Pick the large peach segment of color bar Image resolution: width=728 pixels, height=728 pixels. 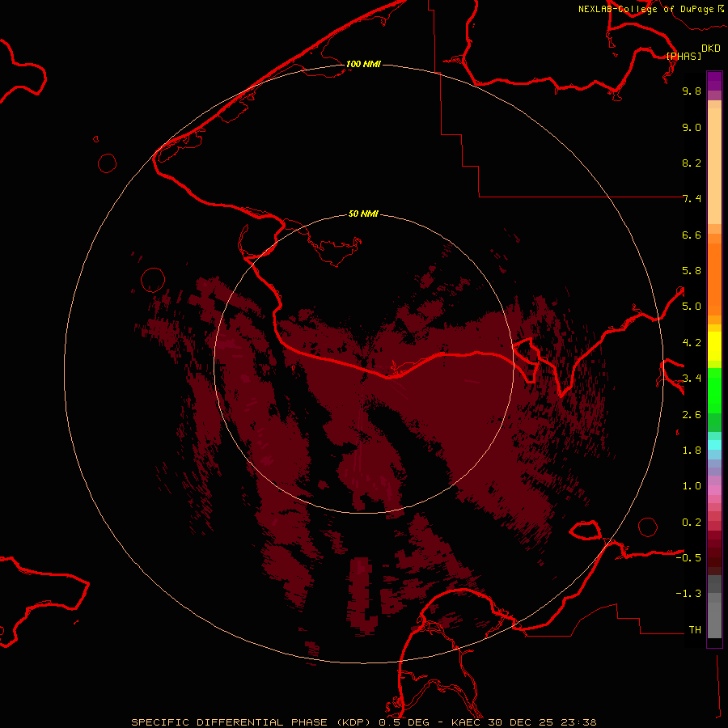(714, 166)
